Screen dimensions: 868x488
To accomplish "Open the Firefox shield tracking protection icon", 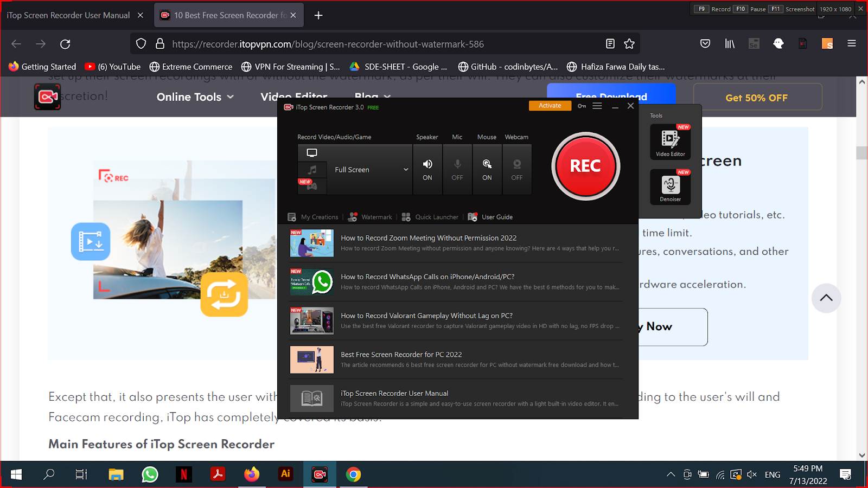I will 141,44.
